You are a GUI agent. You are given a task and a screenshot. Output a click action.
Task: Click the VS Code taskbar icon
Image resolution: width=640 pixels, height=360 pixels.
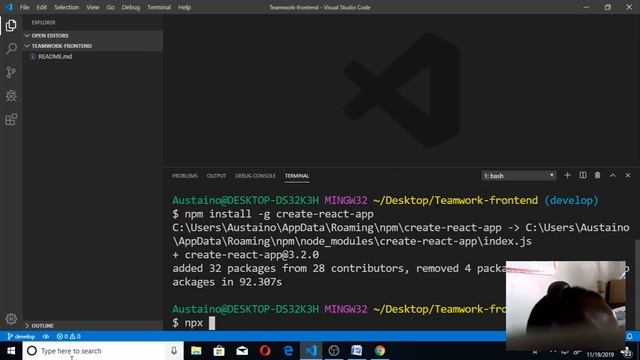coord(311,351)
